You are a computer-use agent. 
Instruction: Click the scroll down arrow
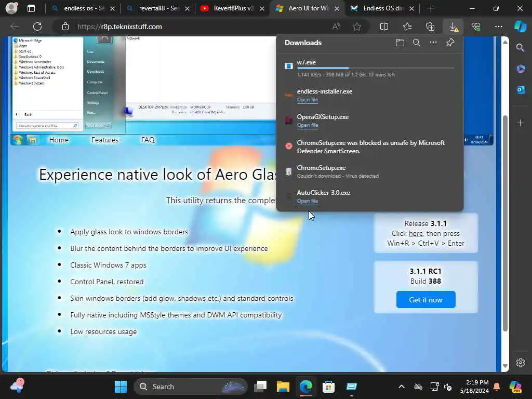[505, 366]
